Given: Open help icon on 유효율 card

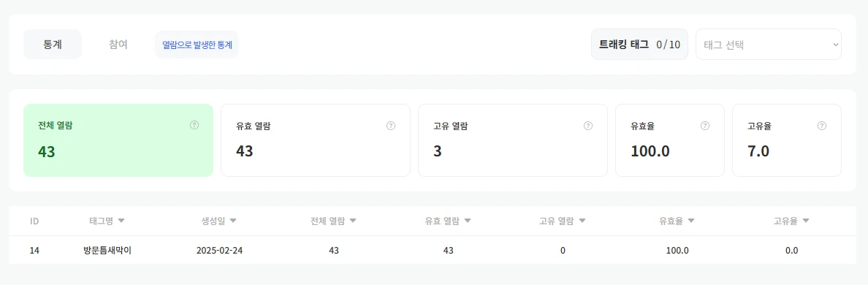Looking at the screenshot, I should [704, 126].
